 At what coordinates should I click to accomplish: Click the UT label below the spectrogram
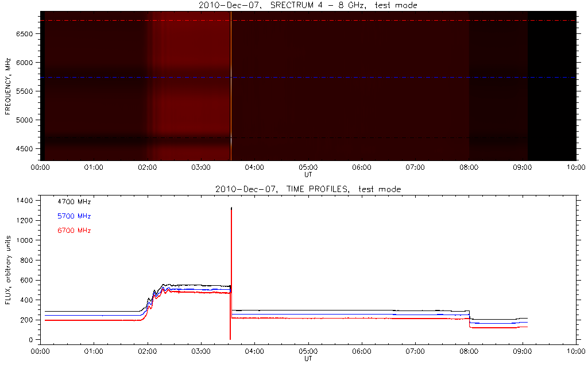click(308, 174)
